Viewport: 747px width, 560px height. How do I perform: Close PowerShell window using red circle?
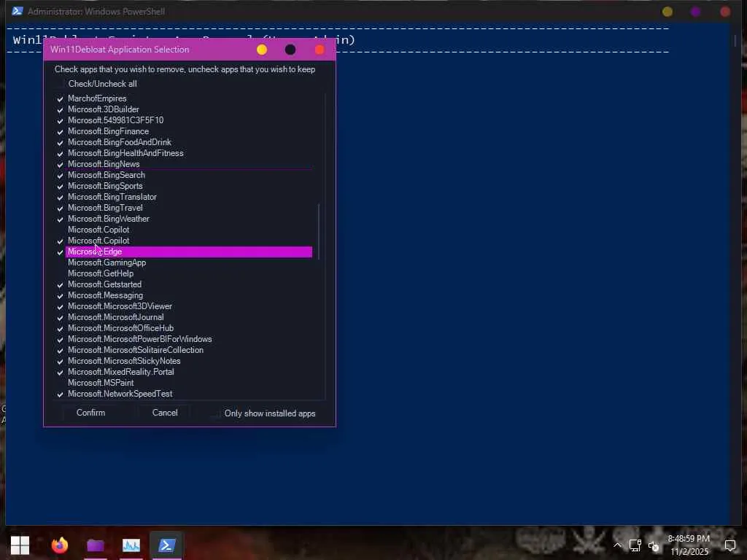click(725, 12)
